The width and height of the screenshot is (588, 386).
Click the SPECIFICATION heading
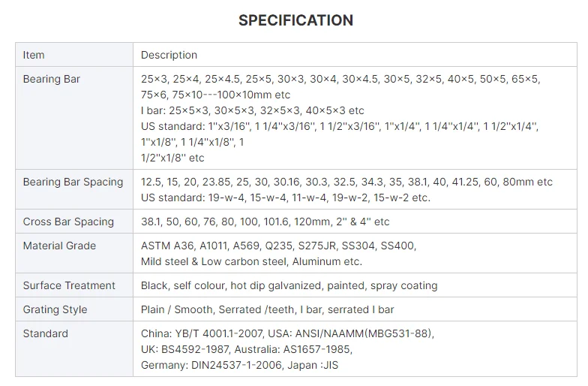[295, 20]
